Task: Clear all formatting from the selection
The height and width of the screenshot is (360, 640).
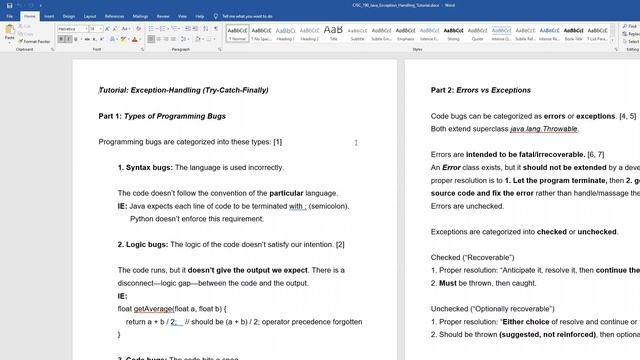Action: click(x=138, y=29)
